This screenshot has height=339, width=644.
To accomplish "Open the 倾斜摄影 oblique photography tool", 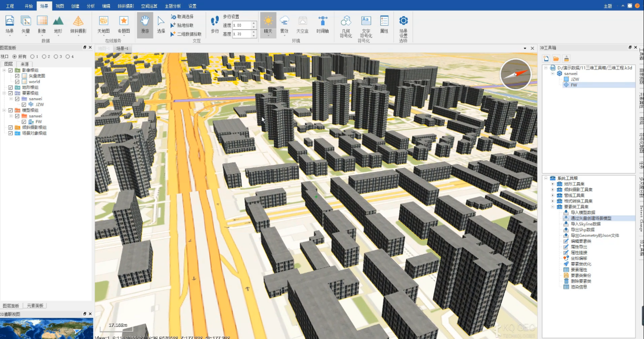I will click(x=78, y=25).
